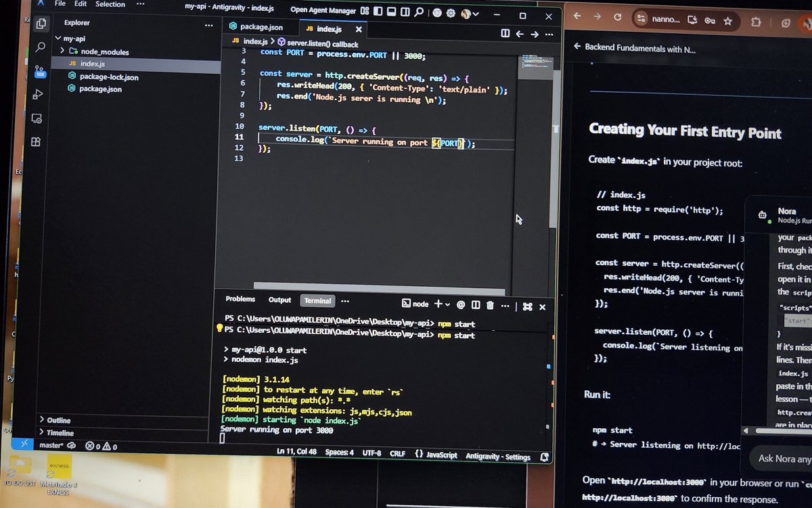This screenshot has width=812, height=508.
Task: Select the Terminal panel tab
Action: click(317, 300)
